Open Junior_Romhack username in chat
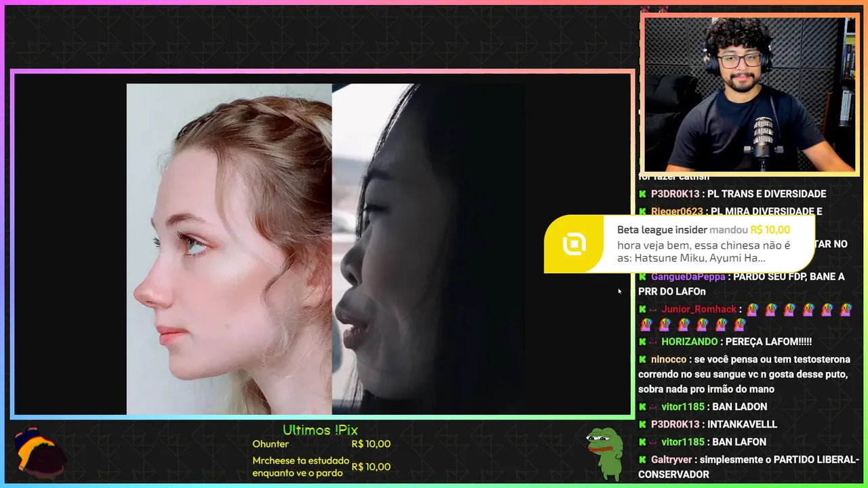Screen dimensions: 868x488 698,309
